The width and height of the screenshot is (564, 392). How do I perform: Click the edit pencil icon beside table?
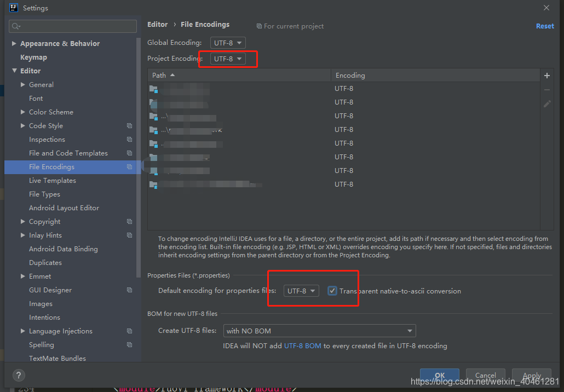pyautogui.click(x=546, y=104)
